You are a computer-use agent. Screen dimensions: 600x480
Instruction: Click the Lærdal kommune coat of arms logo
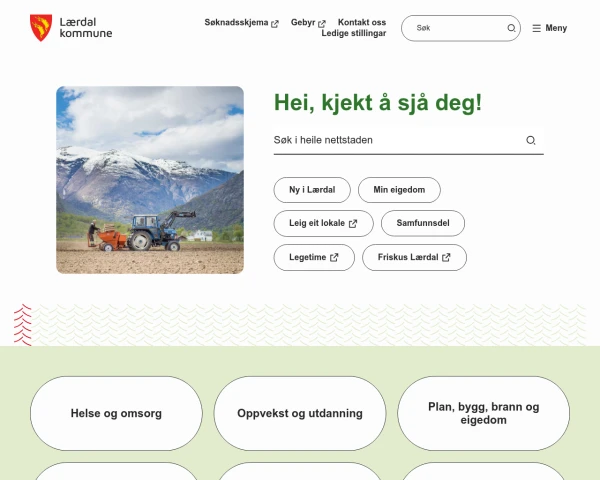click(x=41, y=28)
